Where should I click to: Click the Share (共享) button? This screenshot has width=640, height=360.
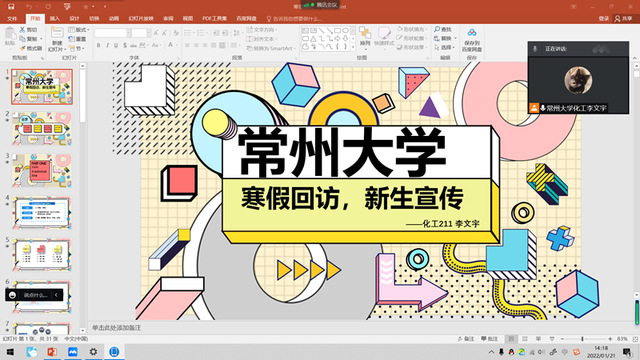[x=623, y=18]
